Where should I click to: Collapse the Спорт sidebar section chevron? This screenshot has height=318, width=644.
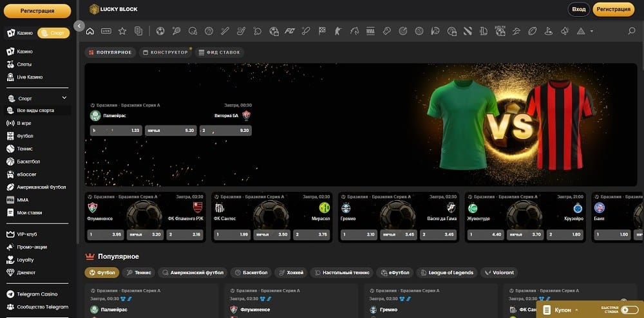[64, 98]
